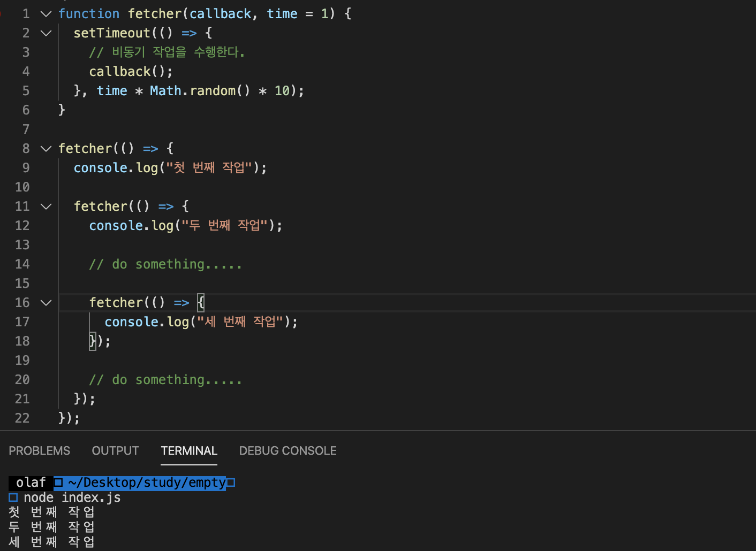Click line number 1 in the gutter
756x551 pixels.
coord(26,14)
